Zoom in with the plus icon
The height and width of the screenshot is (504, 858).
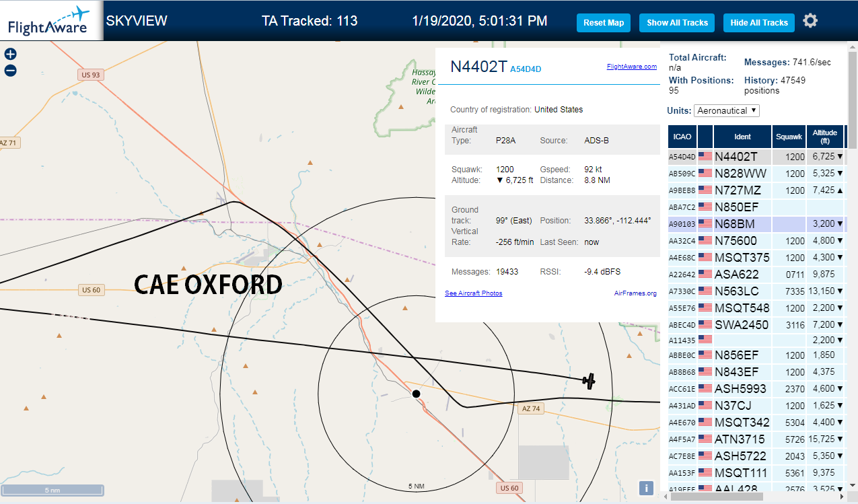pyautogui.click(x=10, y=55)
